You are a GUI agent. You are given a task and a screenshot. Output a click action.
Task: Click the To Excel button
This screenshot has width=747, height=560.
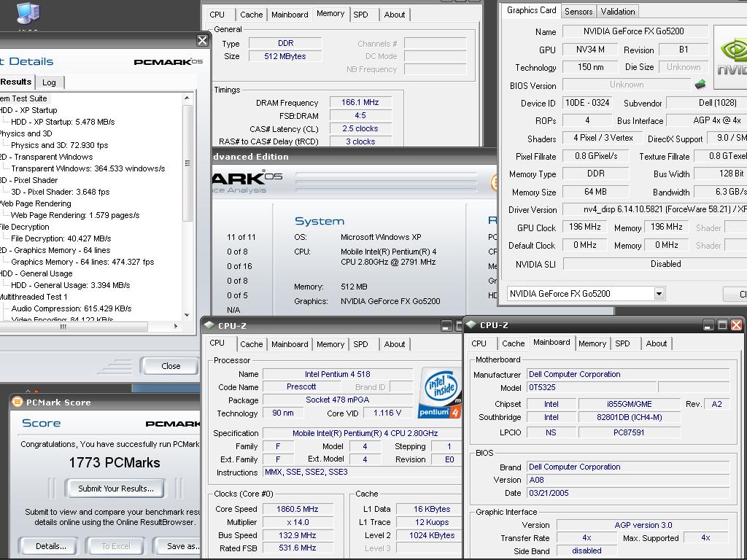coord(116,546)
